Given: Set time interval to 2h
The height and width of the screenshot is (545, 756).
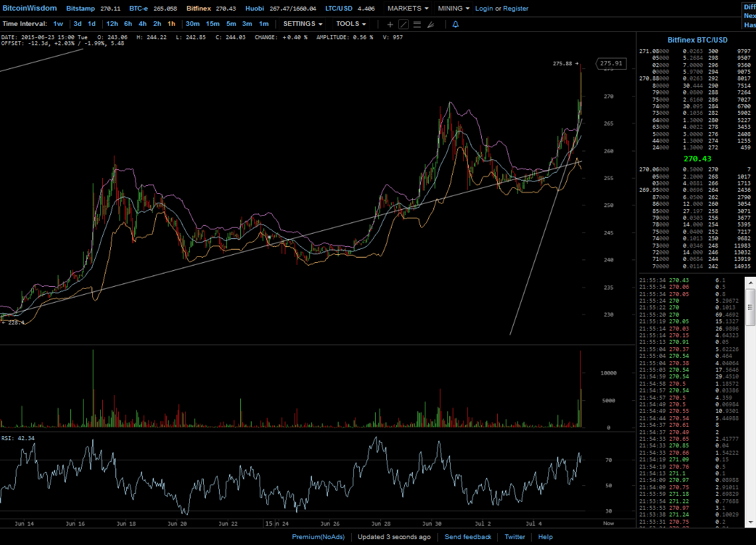Looking at the screenshot, I should [x=157, y=24].
